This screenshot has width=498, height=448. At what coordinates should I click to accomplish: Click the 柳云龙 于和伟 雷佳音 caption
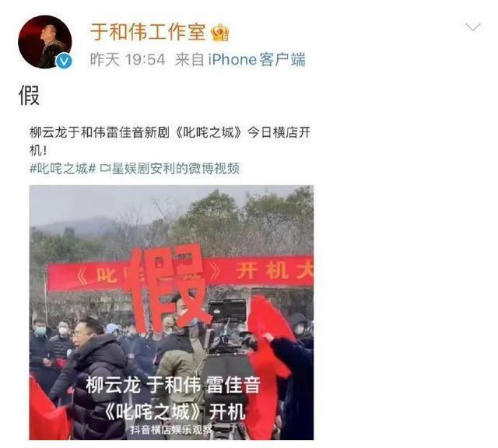click(x=174, y=384)
